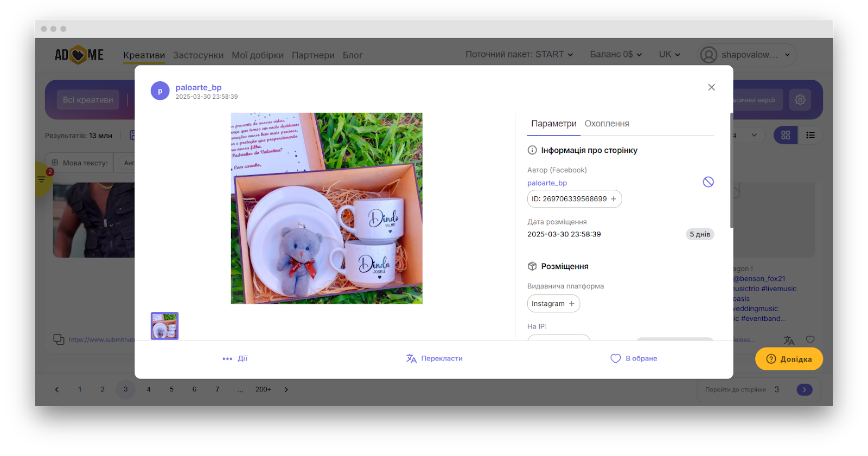Open the UK language dropdown
Screen dimensions: 868x456
tap(669, 55)
